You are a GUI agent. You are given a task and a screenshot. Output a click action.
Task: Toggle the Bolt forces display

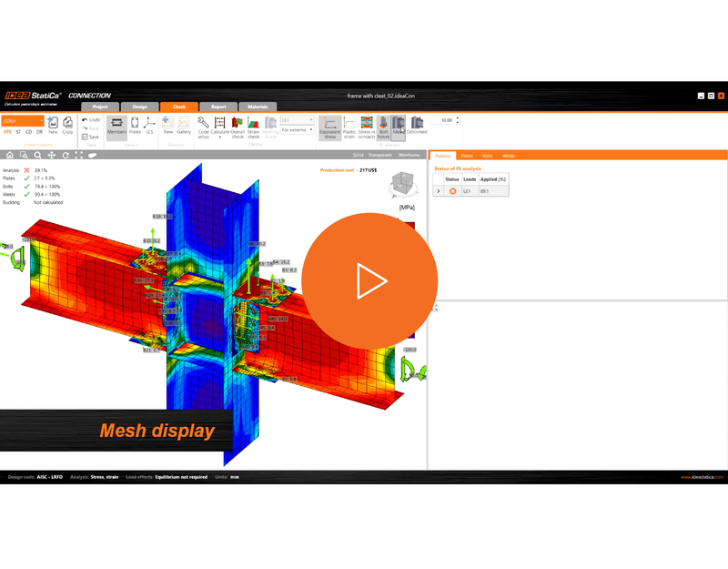click(383, 127)
